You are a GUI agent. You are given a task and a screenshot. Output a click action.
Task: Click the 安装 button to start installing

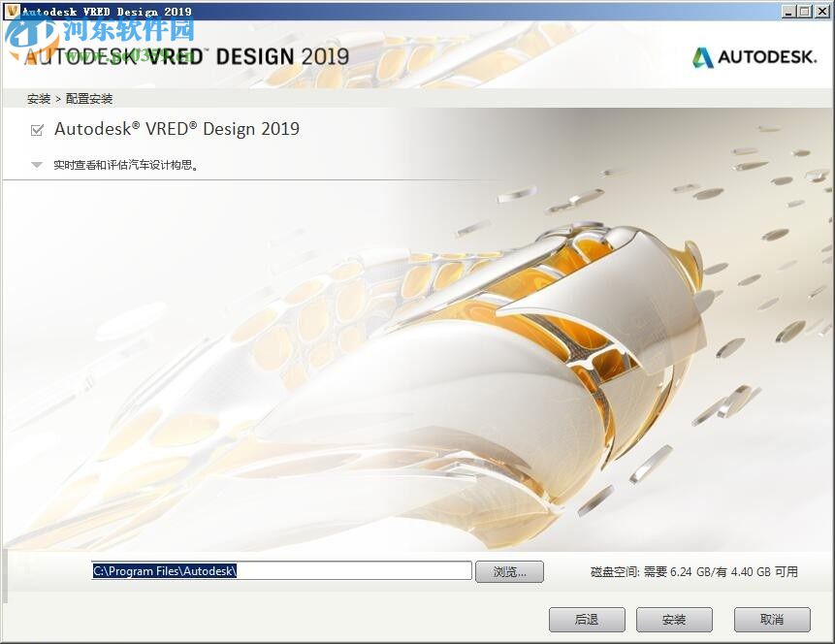click(673, 619)
